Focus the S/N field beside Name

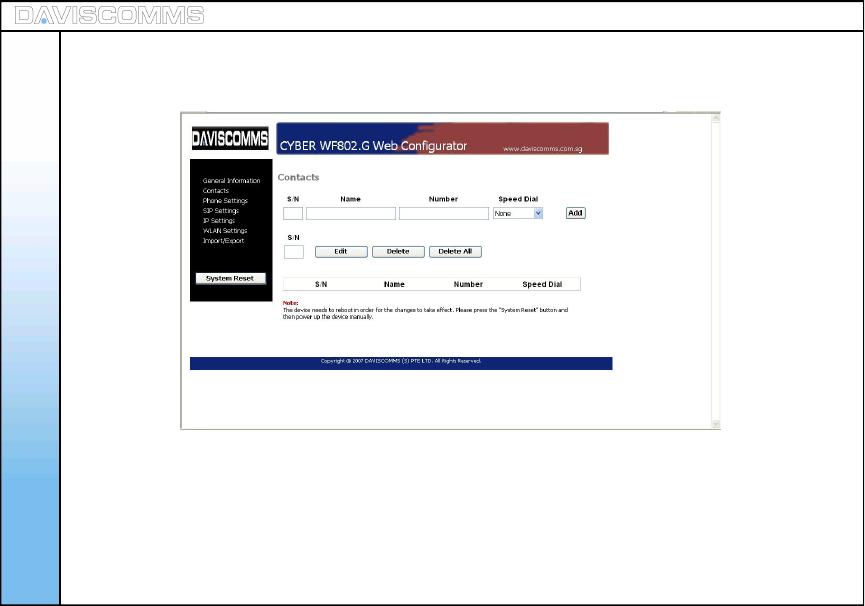pyautogui.click(x=293, y=213)
